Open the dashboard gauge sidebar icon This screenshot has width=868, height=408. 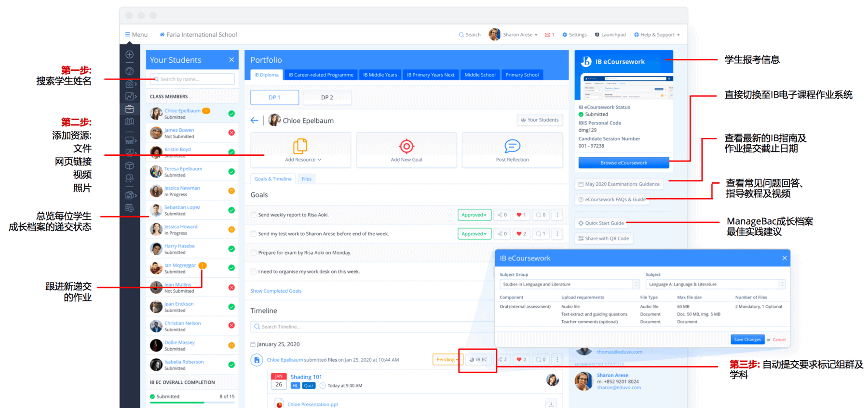tap(130, 71)
